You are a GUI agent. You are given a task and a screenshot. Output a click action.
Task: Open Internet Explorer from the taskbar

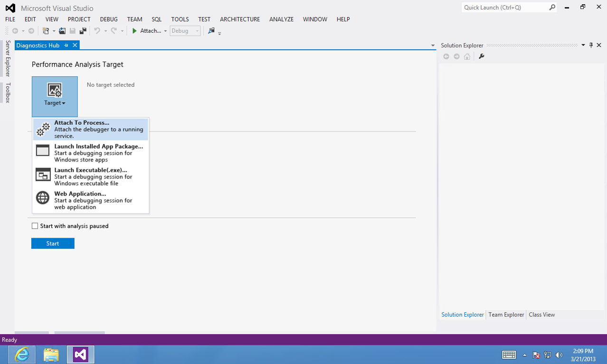22,355
